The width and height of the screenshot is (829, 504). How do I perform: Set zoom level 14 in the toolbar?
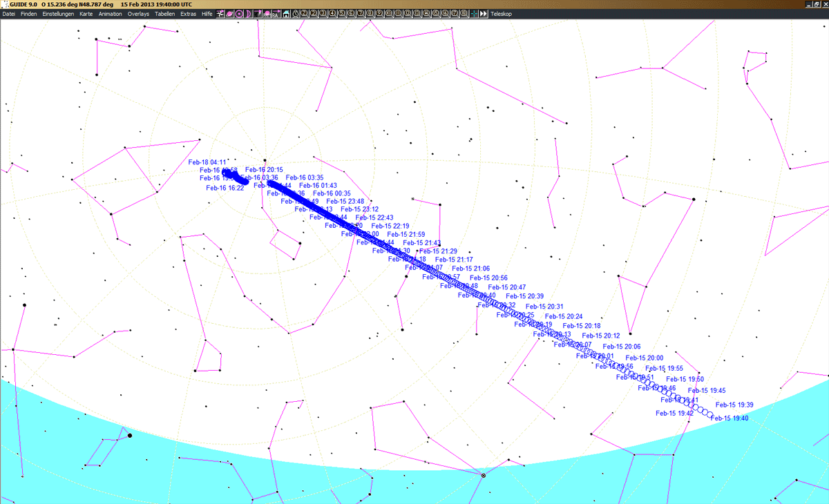click(426, 14)
